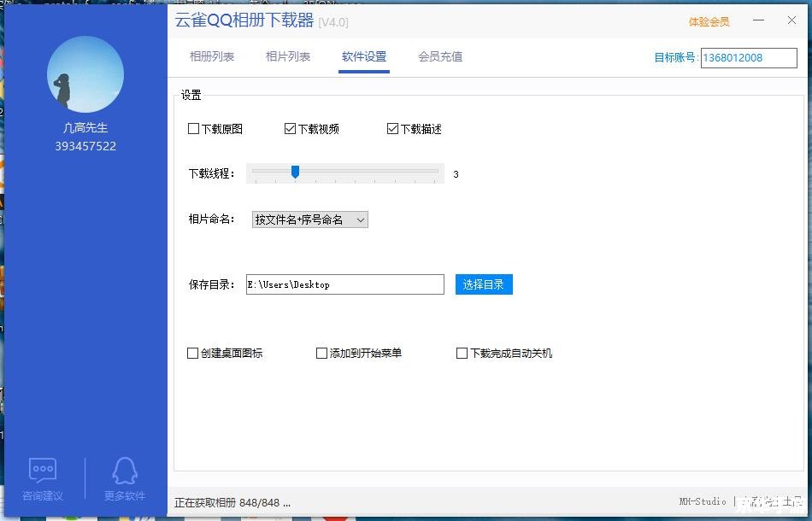The width and height of the screenshot is (812, 521).
Task: Uncheck the 下载视频 checkbox
Action: pos(290,129)
